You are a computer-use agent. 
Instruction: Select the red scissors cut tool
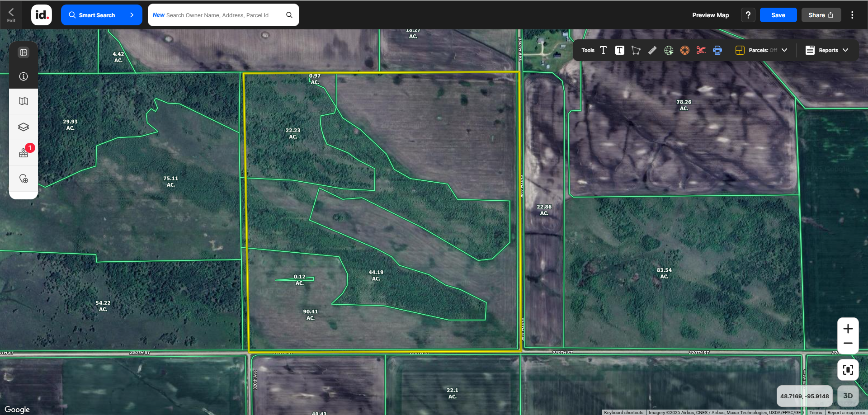click(701, 50)
